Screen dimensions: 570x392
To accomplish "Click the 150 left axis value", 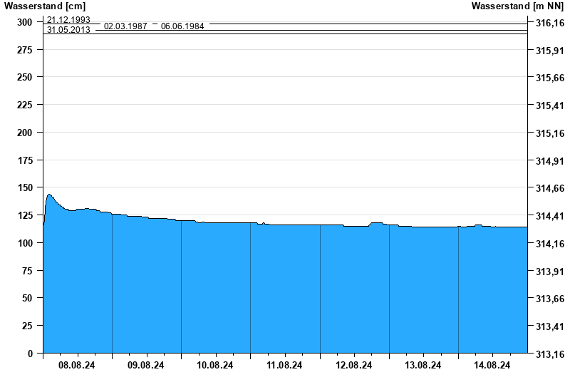I will point(25,187).
